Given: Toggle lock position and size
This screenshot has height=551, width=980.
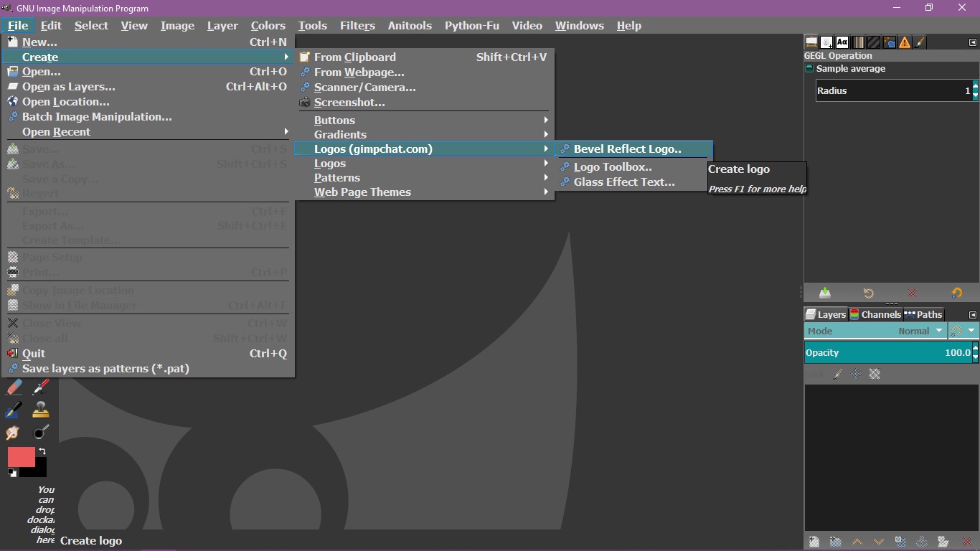Looking at the screenshot, I should click(x=856, y=374).
